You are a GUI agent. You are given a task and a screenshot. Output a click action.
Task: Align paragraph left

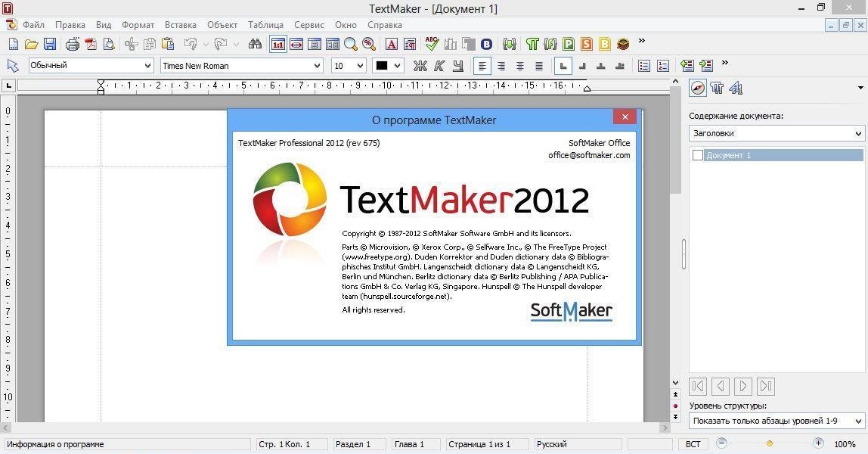click(x=482, y=66)
